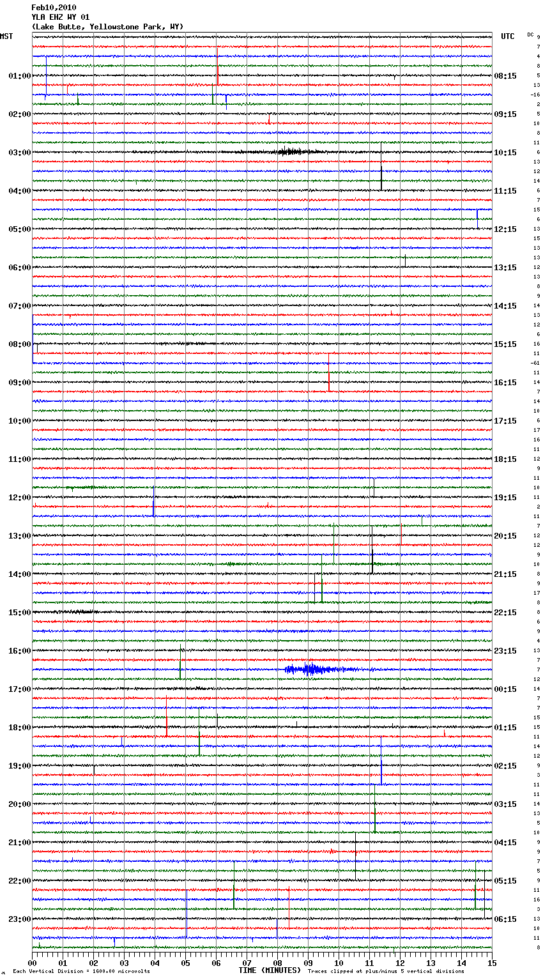Screen dimensions: 543x980
Task: Click the 'MST' time zone label
Action: point(6,36)
